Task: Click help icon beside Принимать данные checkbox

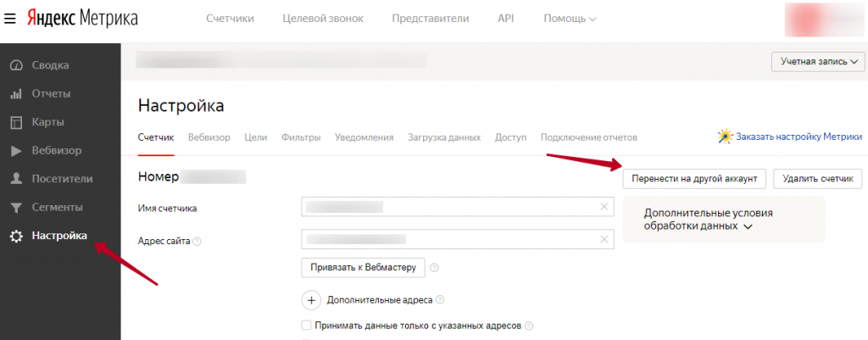Action: coord(529,326)
